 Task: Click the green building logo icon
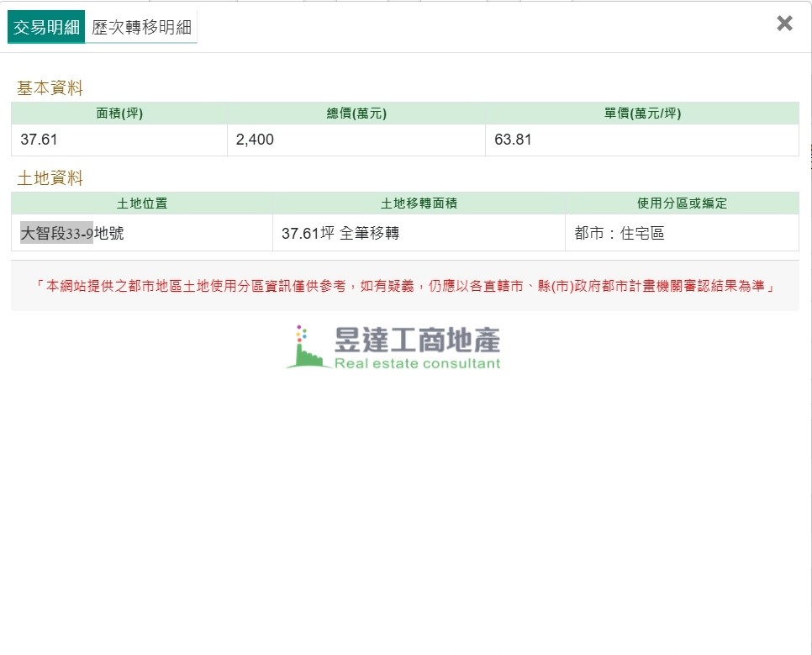307,347
